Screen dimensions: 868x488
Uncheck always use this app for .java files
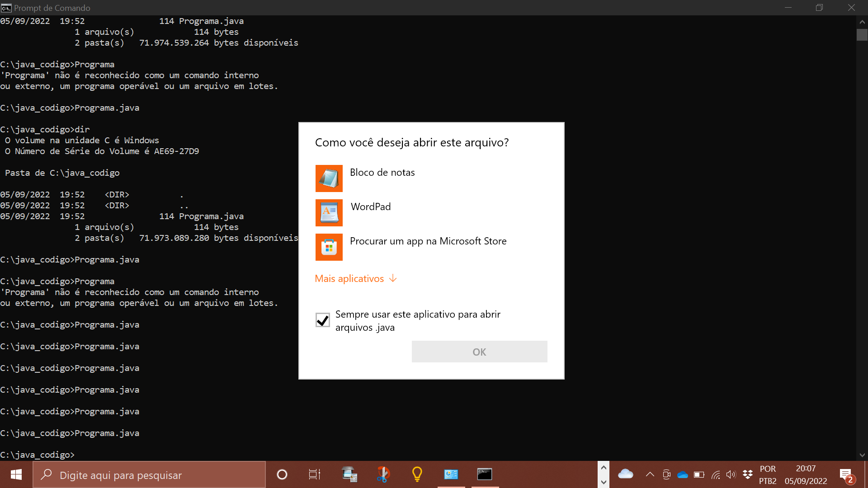tap(322, 320)
